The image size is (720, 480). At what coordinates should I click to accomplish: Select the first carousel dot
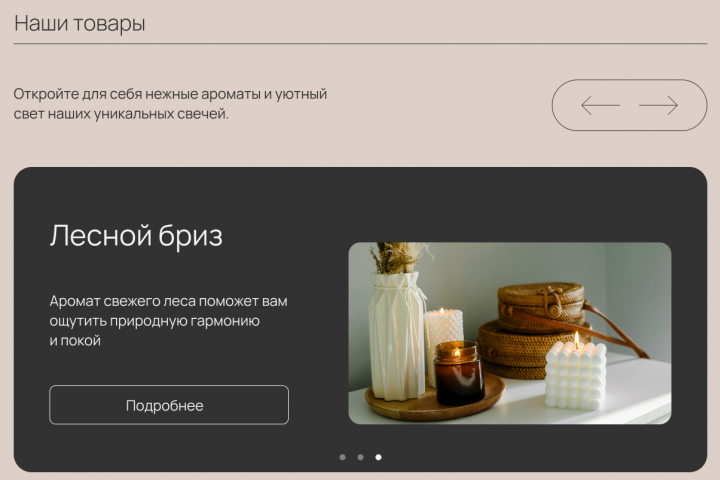coord(343,457)
